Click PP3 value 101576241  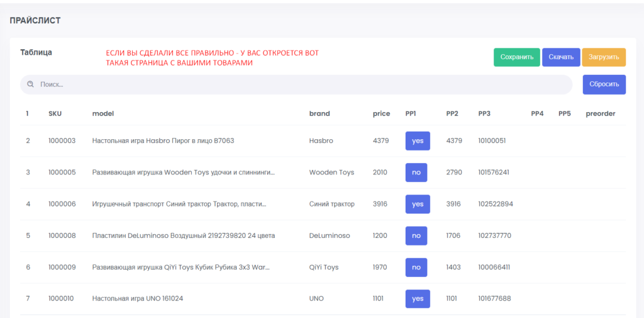click(x=494, y=173)
